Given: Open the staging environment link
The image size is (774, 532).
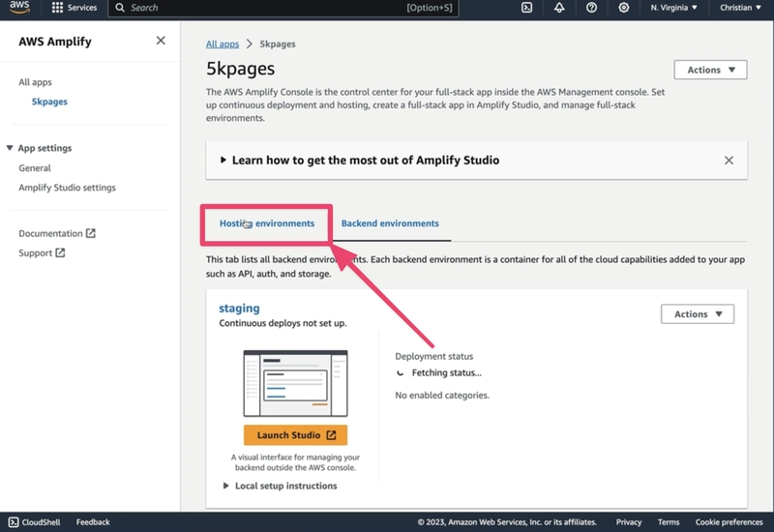Looking at the screenshot, I should pos(239,308).
